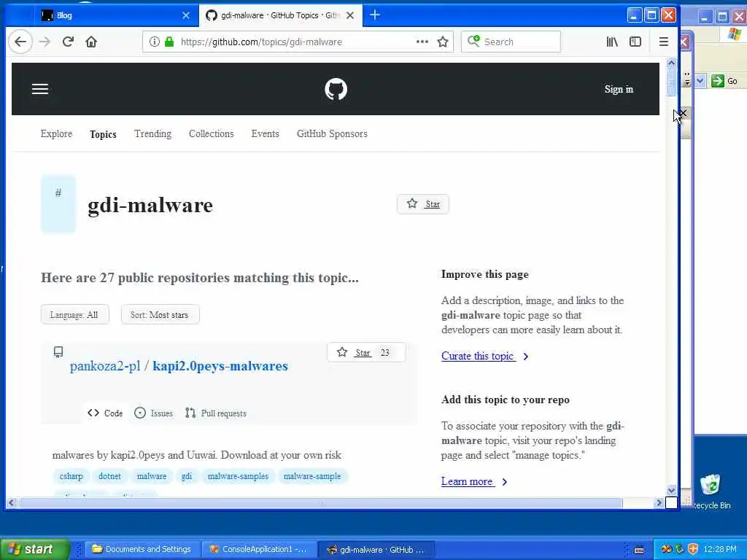This screenshot has height=560, width=747.
Task: Click the malware topic tag
Action: tap(152, 476)
